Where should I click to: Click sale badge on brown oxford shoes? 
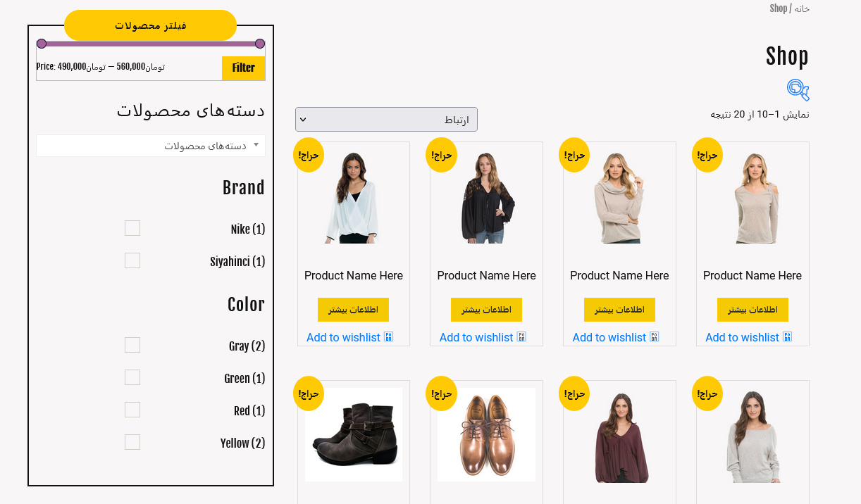pos(442,393)
